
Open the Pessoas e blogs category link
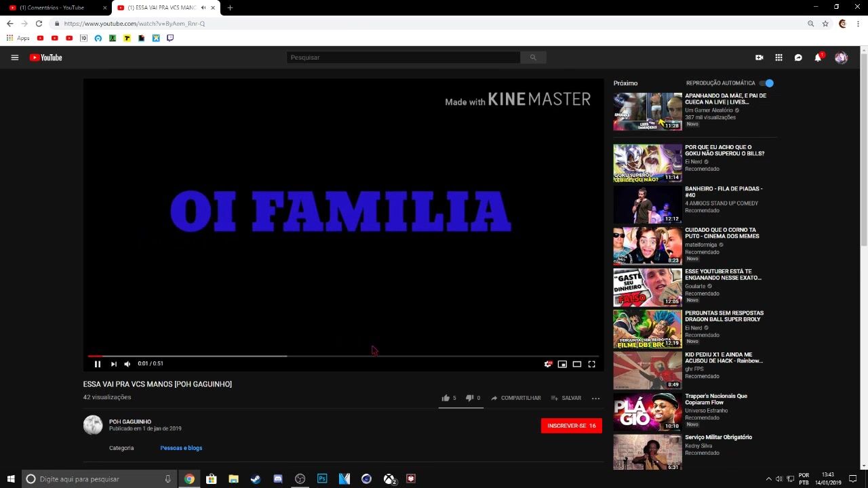click(x=181, y=448)
